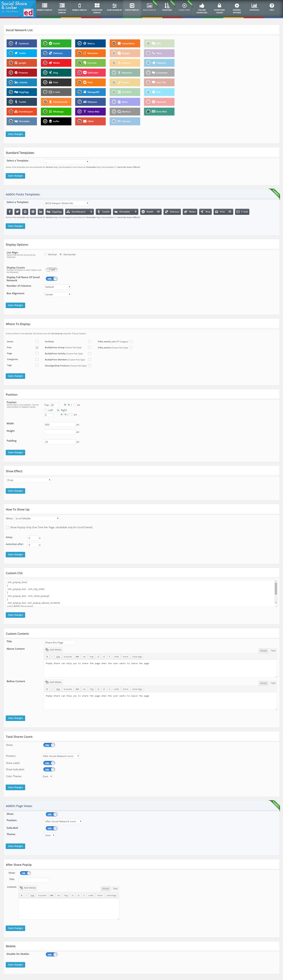Open Total Shares Count Position dropdown

click(61, 756)
